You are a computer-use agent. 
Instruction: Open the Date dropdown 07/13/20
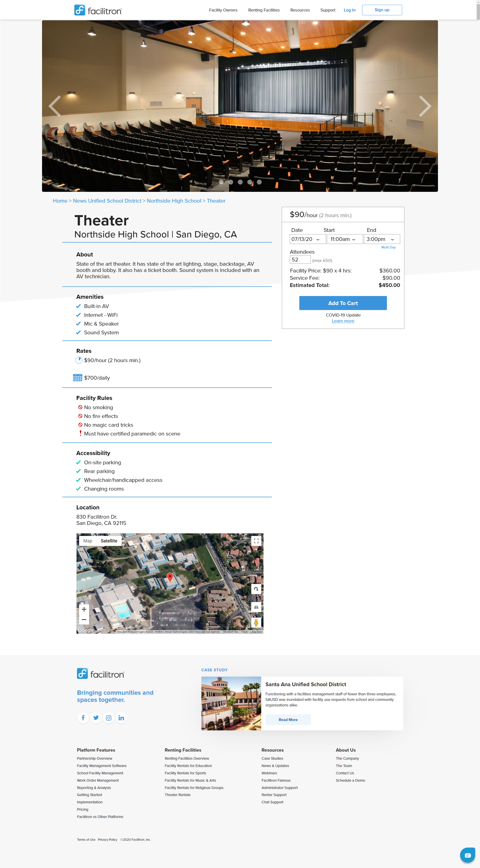coord(308,239)
